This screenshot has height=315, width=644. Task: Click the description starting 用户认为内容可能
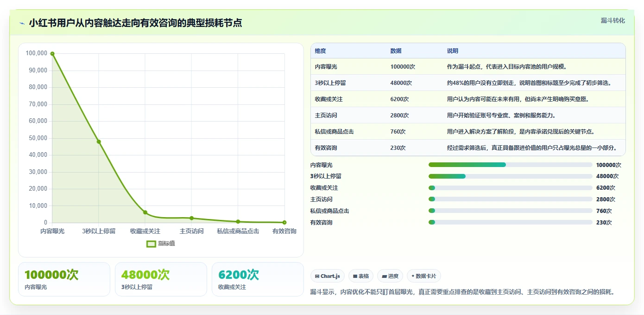(x=518, y=99)
